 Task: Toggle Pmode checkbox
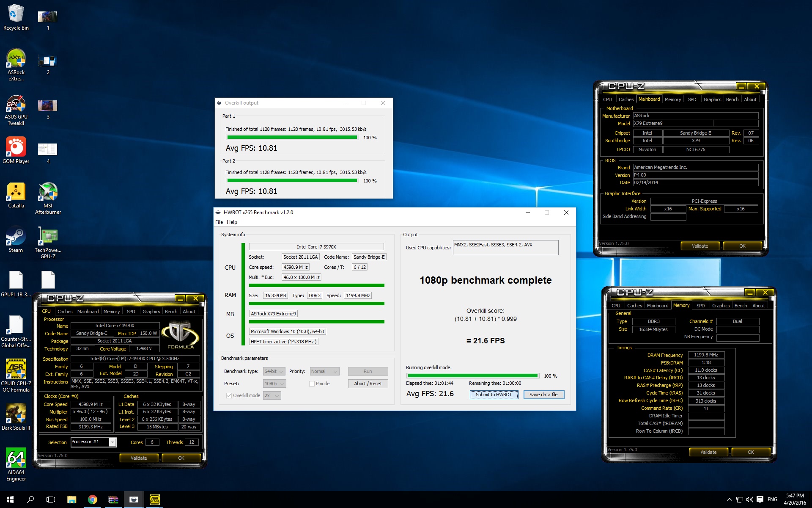[x=312, y=384]
